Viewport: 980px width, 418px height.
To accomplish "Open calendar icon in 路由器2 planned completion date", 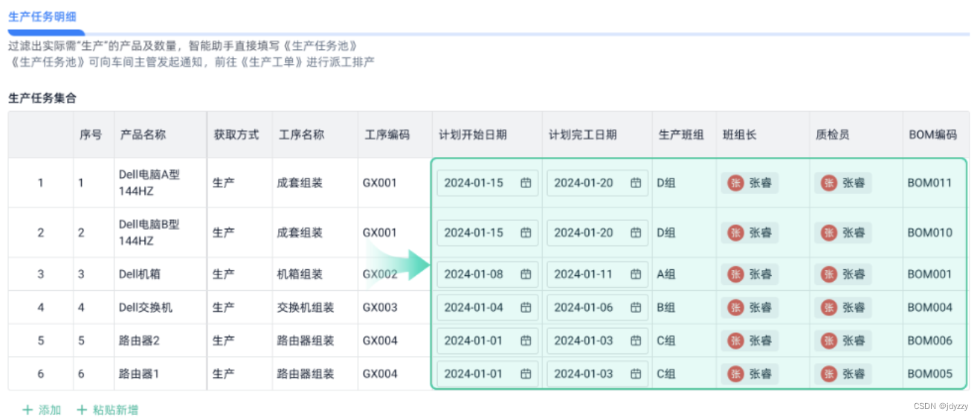I will click(x=636, y=341).
